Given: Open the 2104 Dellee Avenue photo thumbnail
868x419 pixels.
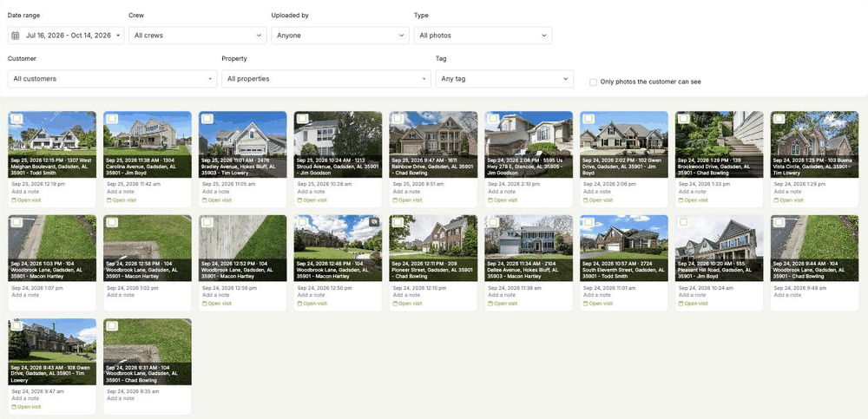Looking at the screenshot, I should point(529,248).
